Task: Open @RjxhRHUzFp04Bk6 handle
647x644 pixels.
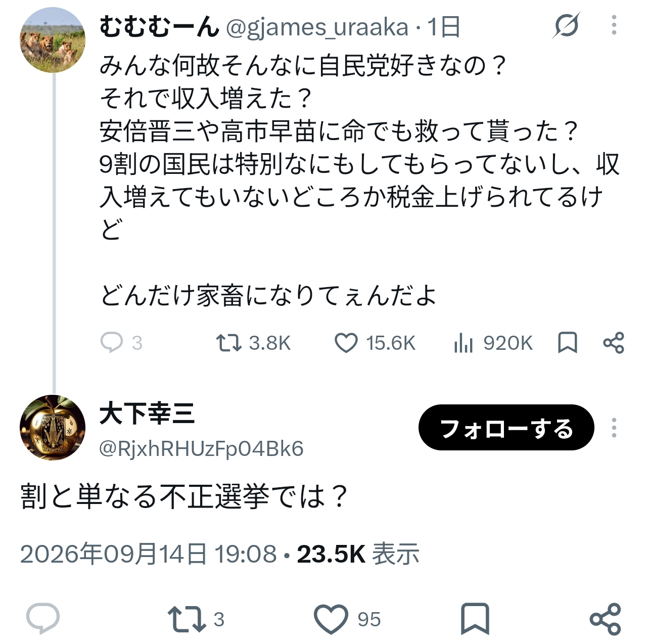Action: point(201,448)
